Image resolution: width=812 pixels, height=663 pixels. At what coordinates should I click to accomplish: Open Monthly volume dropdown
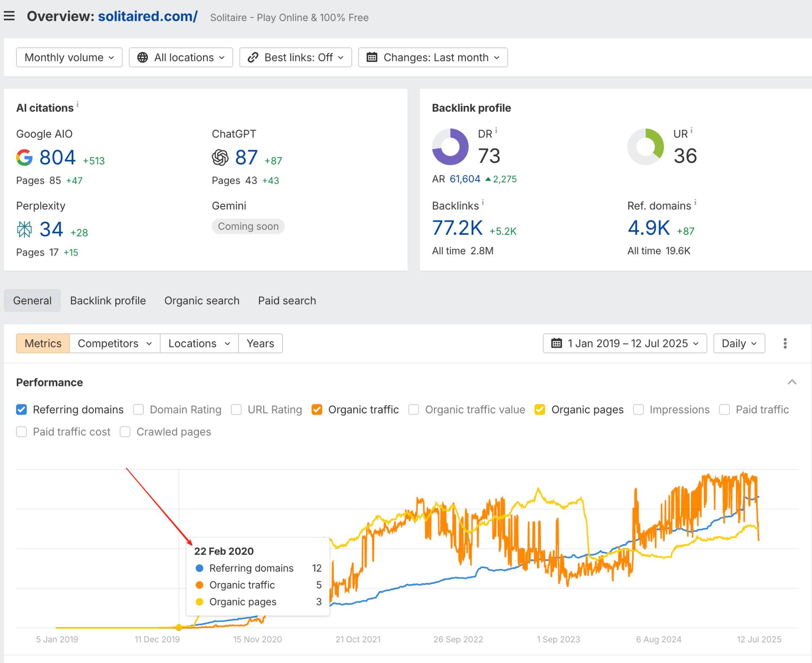pos(69,58)
